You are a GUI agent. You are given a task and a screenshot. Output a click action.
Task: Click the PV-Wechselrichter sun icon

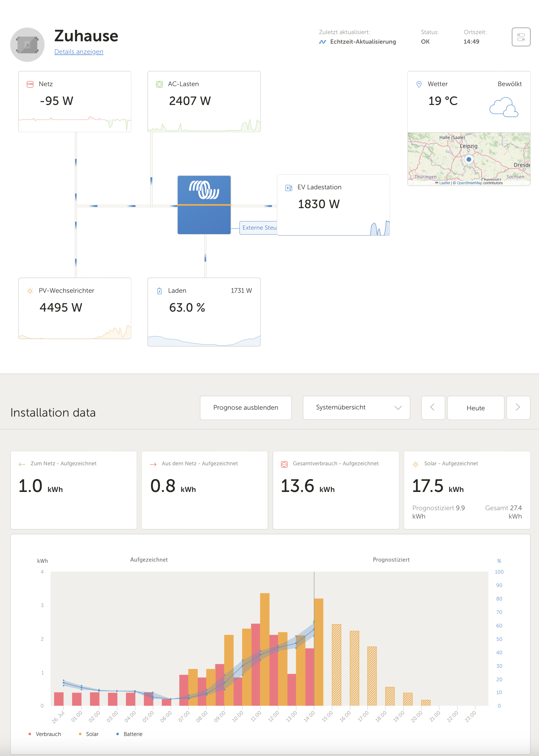pyautogui.click(x=30, y=291)
